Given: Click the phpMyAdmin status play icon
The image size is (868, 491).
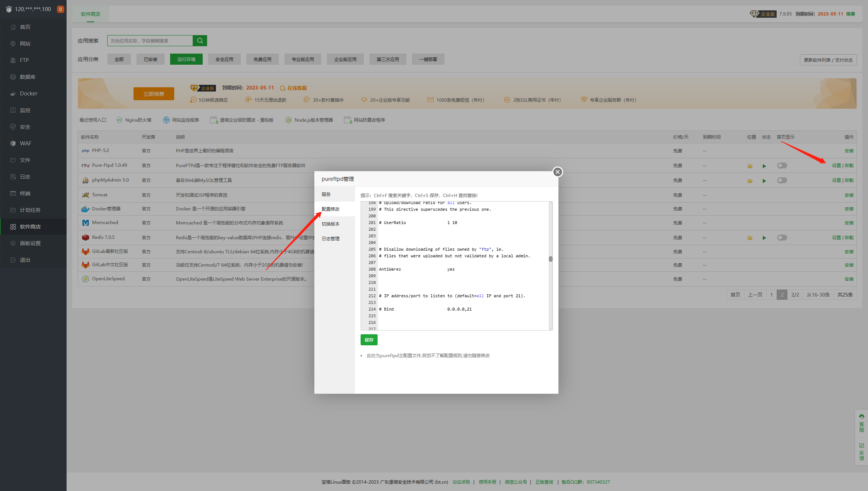Looking at the screenshot, I should [764, 181].
